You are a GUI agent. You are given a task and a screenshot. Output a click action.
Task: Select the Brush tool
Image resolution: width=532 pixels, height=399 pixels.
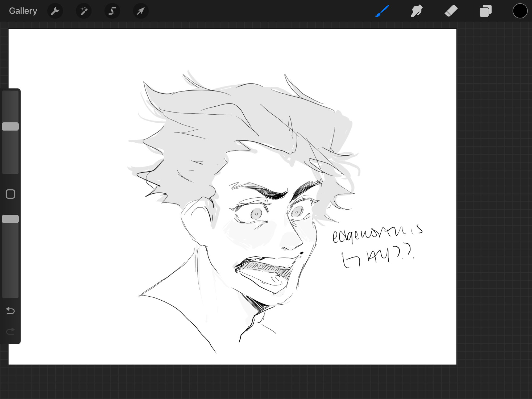[x=382, y=11]
